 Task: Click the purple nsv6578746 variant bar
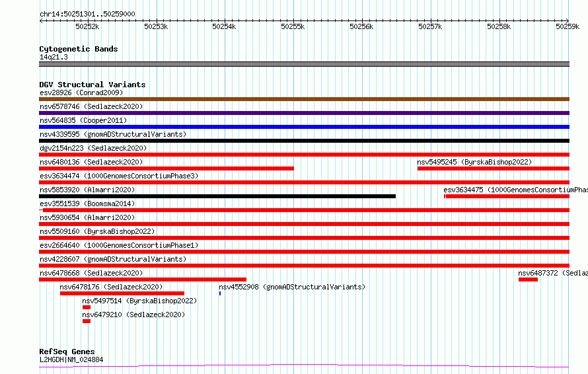coord(304,113)
